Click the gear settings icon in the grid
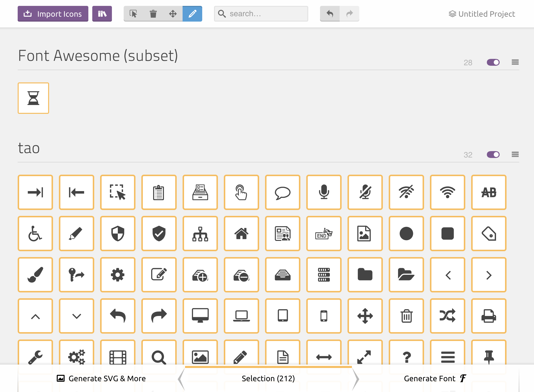 (118, 275)
